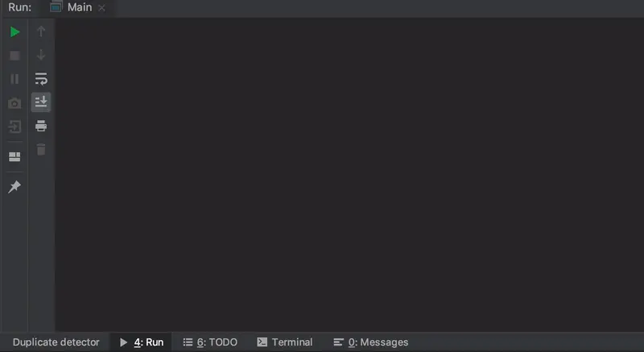The image size is (644, 352).
Task: Toggle the Pin Tab pushpin icon
Action: pyautogui.click(x=14, y=187)
